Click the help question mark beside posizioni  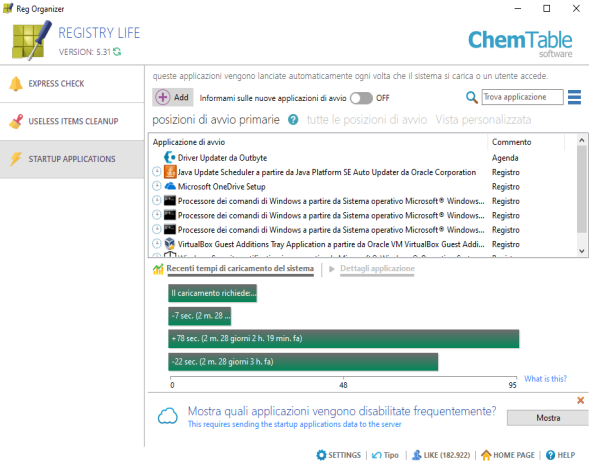(293, 120)
